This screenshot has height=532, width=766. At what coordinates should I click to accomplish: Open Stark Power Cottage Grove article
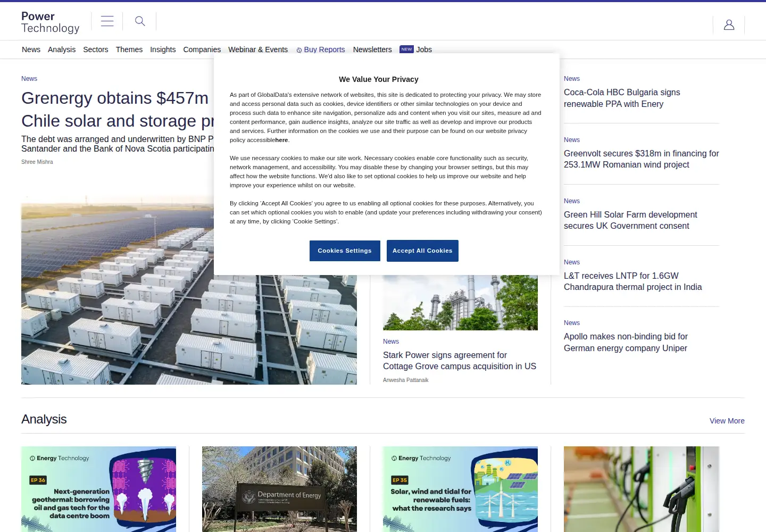tap(460, 361)
